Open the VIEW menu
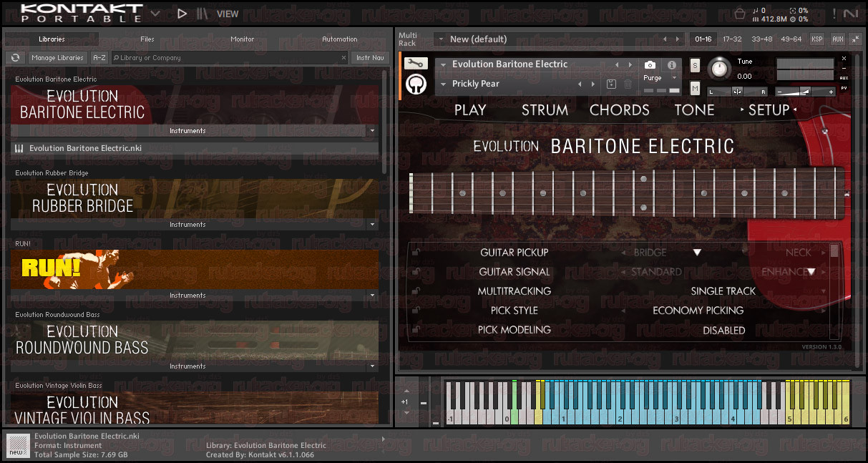Image resolution: width=868 pixels, height=463 pixels. [228, 14]
